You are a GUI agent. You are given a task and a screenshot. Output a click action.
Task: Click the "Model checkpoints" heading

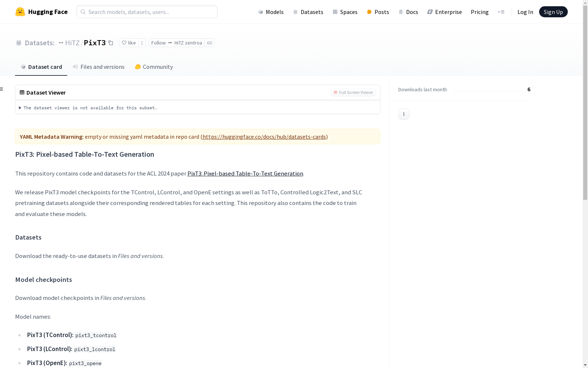tap(44, 280)
